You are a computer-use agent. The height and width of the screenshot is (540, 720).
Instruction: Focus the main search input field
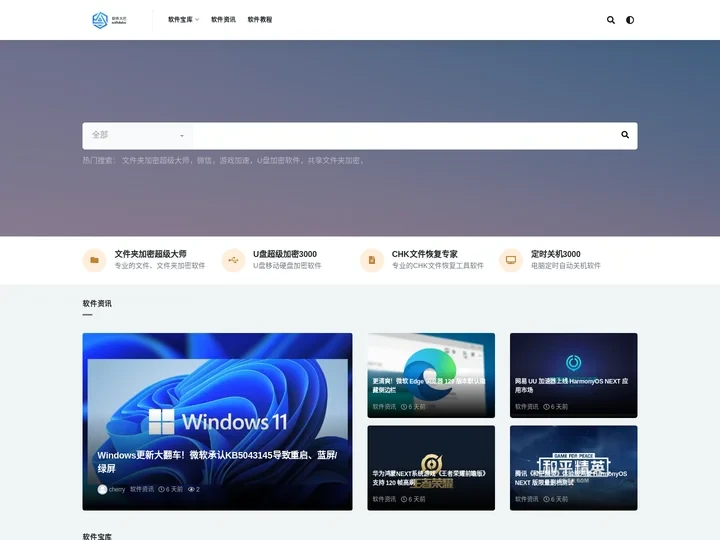[x=403, y=135]
